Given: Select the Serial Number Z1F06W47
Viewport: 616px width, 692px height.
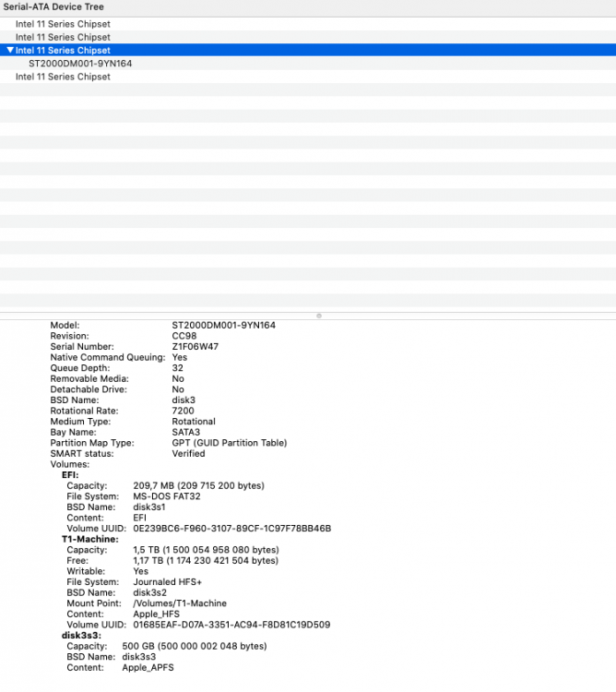Looking at the screenshot, I should [x=195, y=346].
